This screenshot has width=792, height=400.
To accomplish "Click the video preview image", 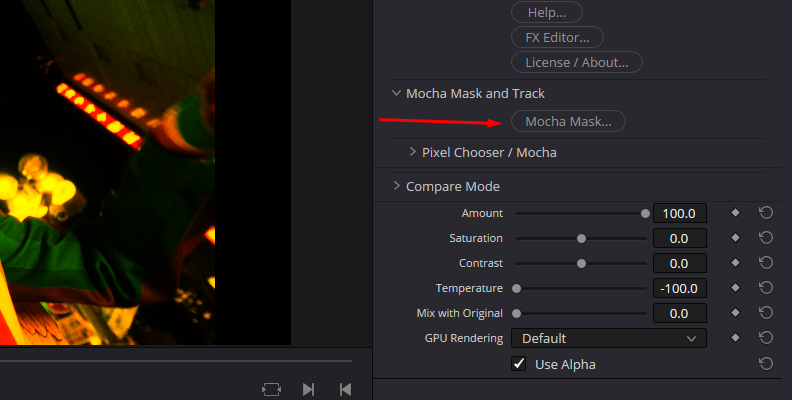I will click(x=107, y=172).
